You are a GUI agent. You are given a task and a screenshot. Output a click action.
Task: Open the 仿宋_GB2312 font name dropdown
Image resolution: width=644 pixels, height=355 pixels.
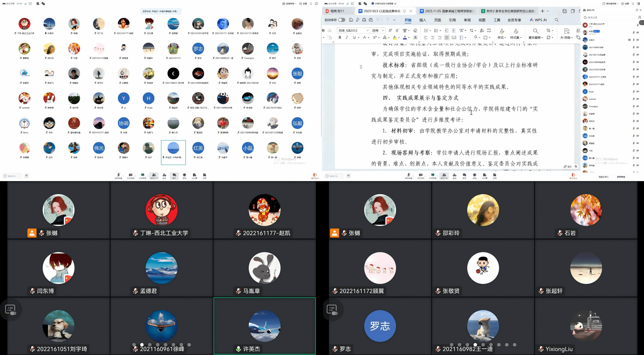point(367,31)
